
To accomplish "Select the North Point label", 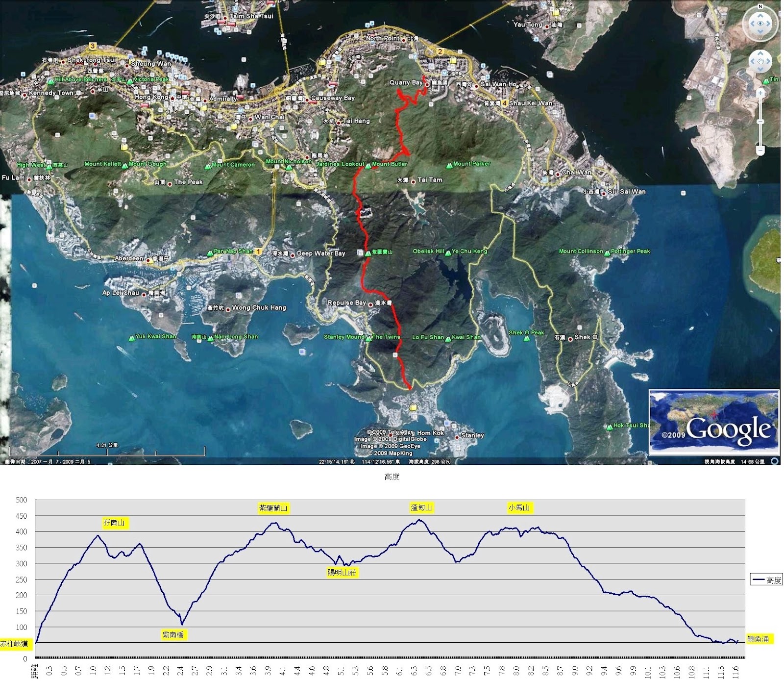I will (383, 38).
